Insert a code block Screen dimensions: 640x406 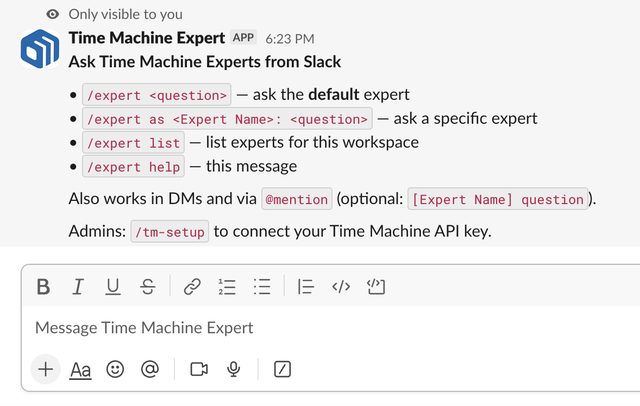[x=376, y=286]
